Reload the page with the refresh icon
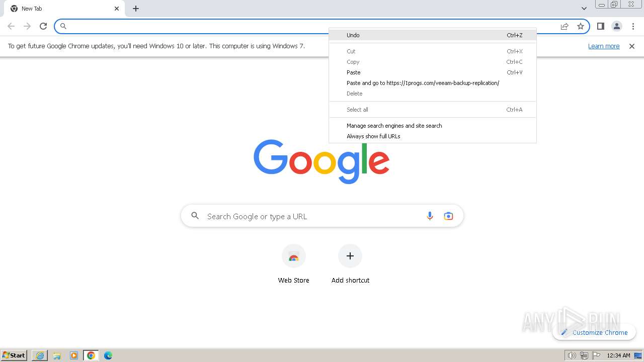The width and height of the screenshot is (644, 362). pos(43,26)
